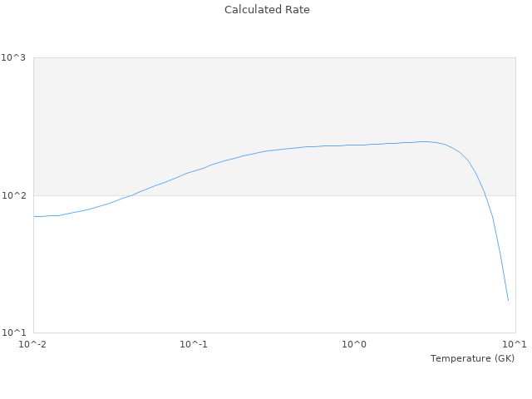Click the top 10^3 border line of the plot
Image resolution: width=532 pixels, height=399 pixels.
coord(274,57)
